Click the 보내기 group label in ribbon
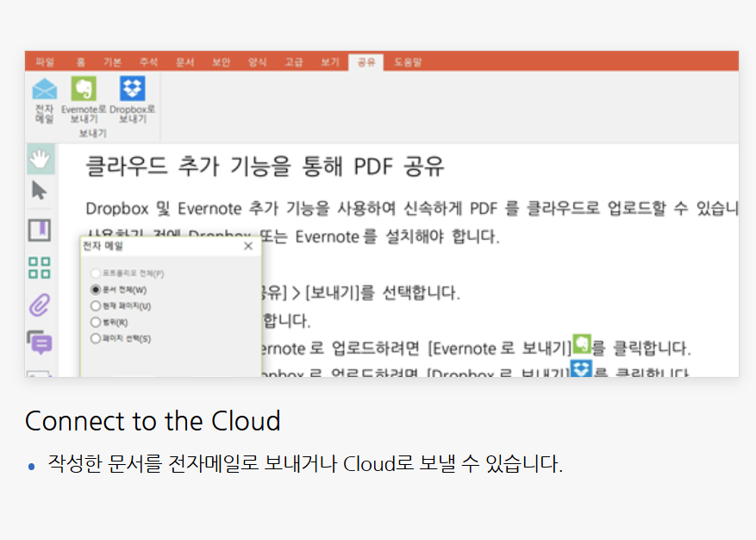 click(x=92, y=133)
